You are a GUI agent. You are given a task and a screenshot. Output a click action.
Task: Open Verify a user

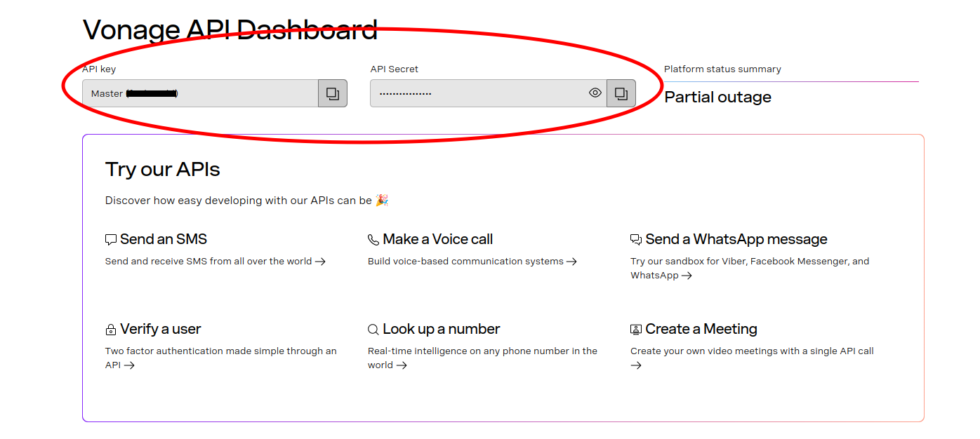click(x=161, y=329)
